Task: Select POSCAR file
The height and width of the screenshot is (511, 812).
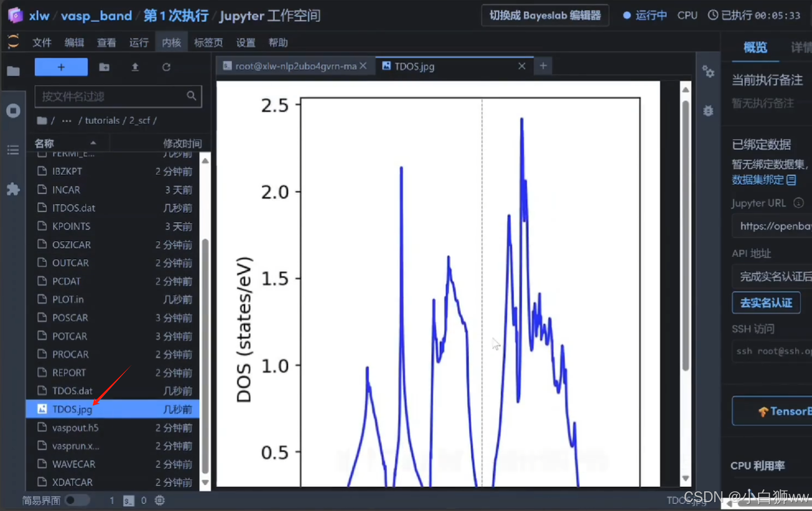Action: coord(113,317)
